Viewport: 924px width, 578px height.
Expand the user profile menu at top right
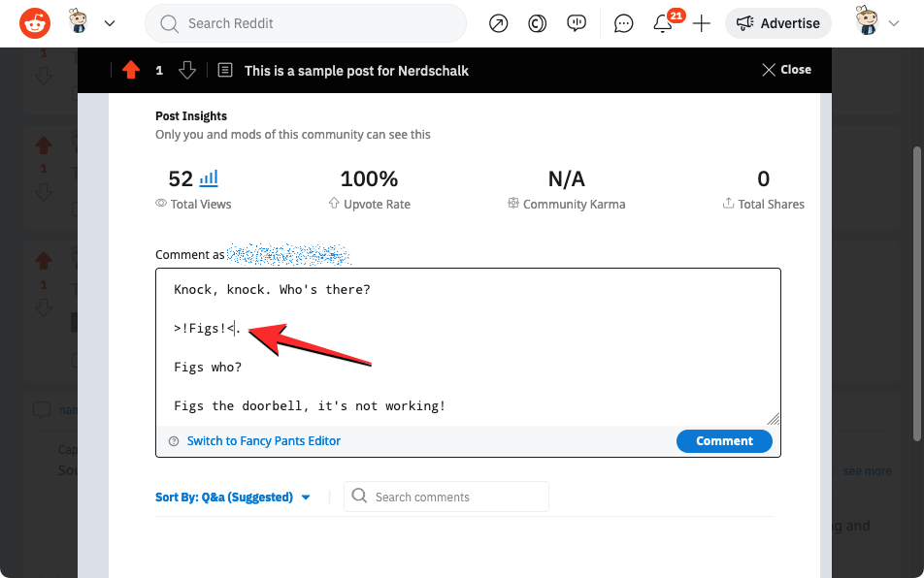tap(875, 22)
